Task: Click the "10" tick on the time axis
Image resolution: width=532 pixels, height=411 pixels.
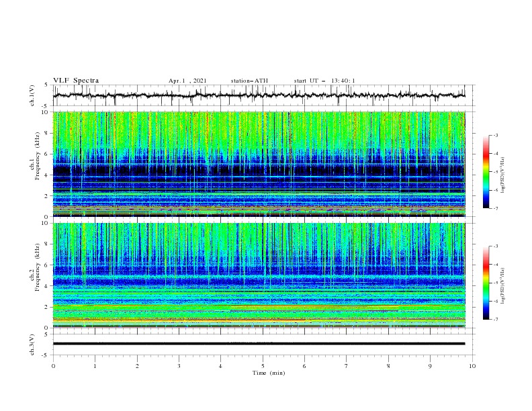Action: tap(472, 366)
